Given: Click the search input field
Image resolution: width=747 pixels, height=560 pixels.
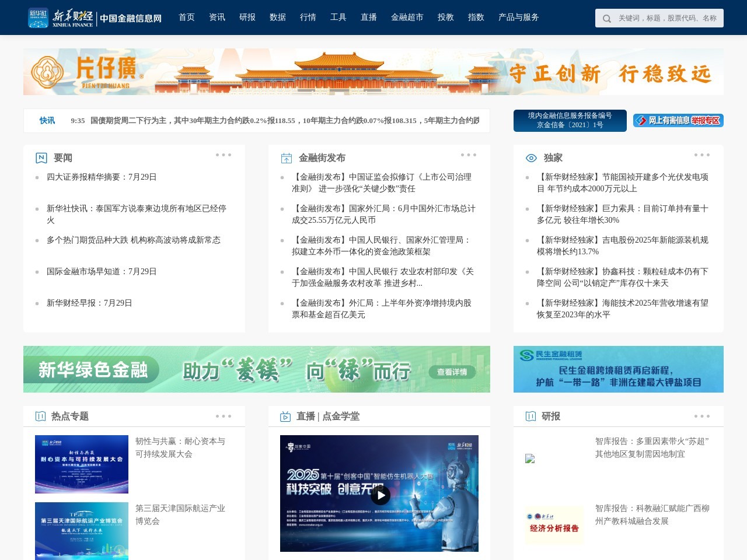Looking at the screenshot, I should [x=665, y=18].
